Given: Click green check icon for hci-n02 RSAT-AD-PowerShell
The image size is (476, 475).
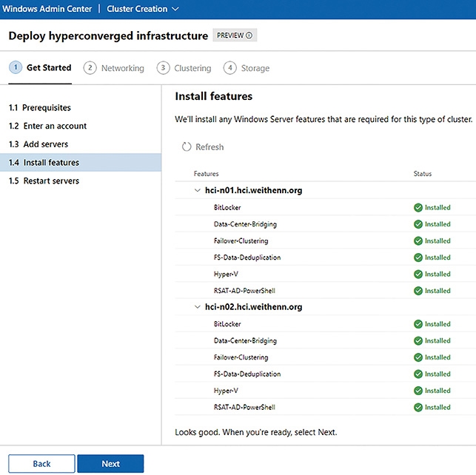Looking at the screenshot, I should (x=418, y=408).
